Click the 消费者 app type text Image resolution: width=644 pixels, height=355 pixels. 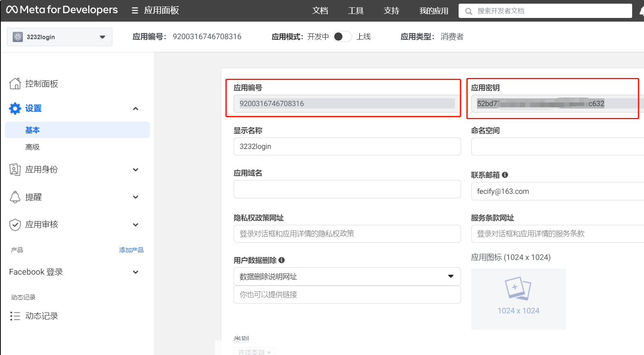tap(452, 37)
